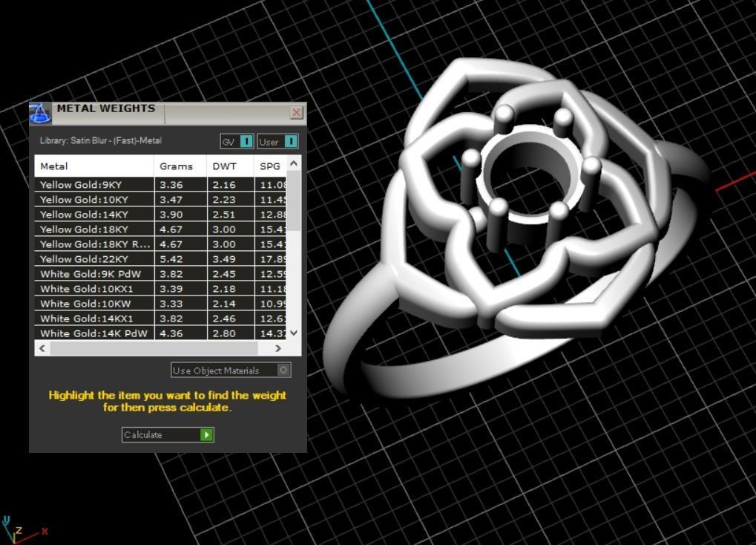Click the Metal Weights scale icon

point(40,114)
